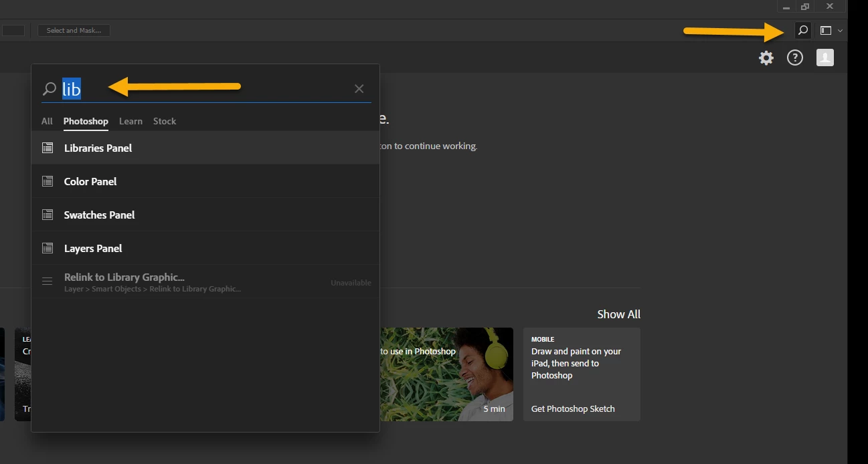The image size is (868, 464).
Task: Switch to the Learn search tab
Action: (131, 121)
